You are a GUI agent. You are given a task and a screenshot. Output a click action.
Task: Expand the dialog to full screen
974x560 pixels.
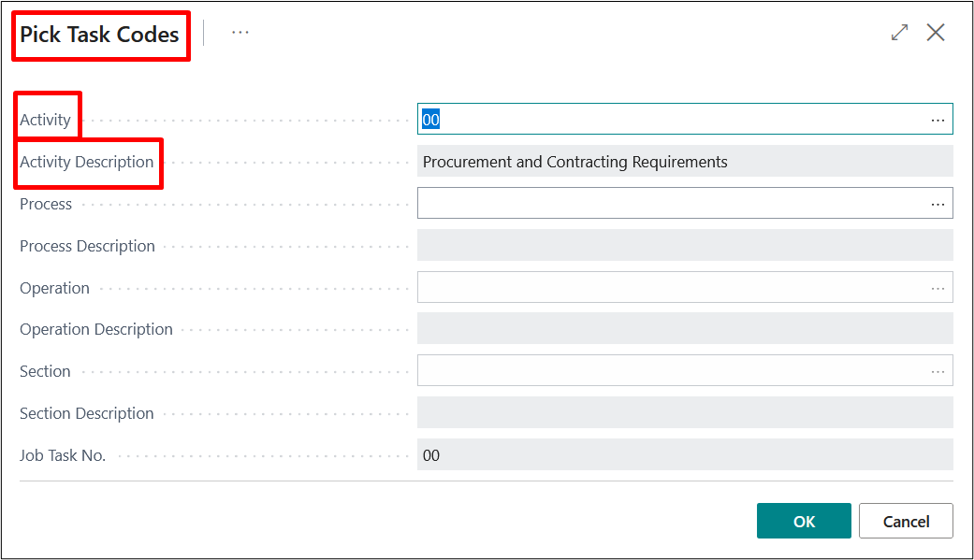pyautogui.click(x=899, y=33)
